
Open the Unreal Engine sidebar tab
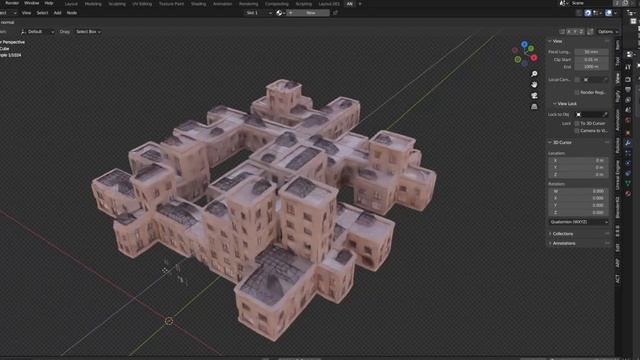coord(618,175)
